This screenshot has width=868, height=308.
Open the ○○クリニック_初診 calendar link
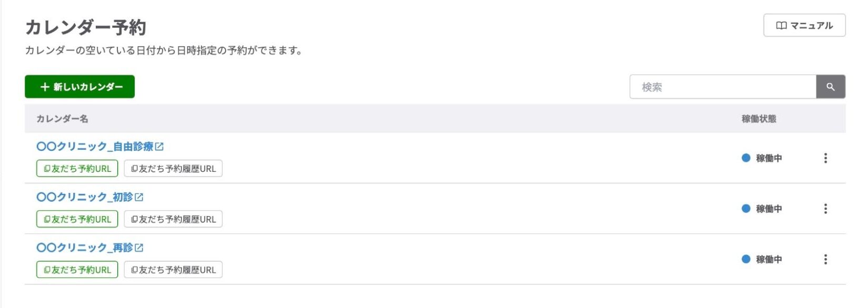click(x=84, y=197)
